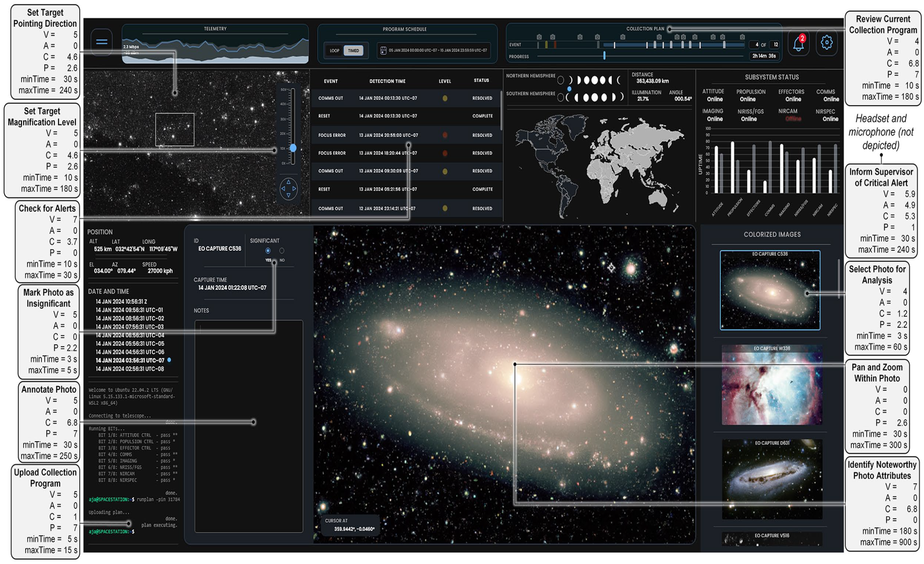Screen dimensions: 924x564
Task: Open settings via the gear icon
Action: (x=826, y=43)
